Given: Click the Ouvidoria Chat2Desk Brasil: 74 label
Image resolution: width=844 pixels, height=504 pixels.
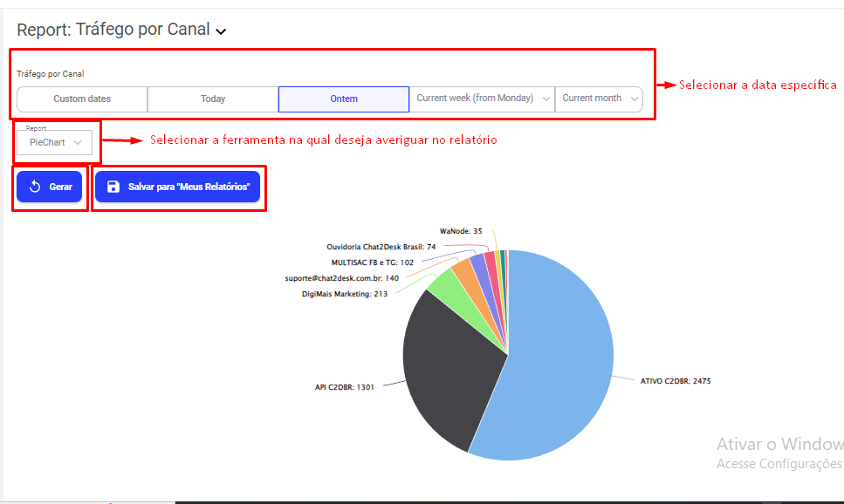Looking at the screenshot, I should [381, 247].
